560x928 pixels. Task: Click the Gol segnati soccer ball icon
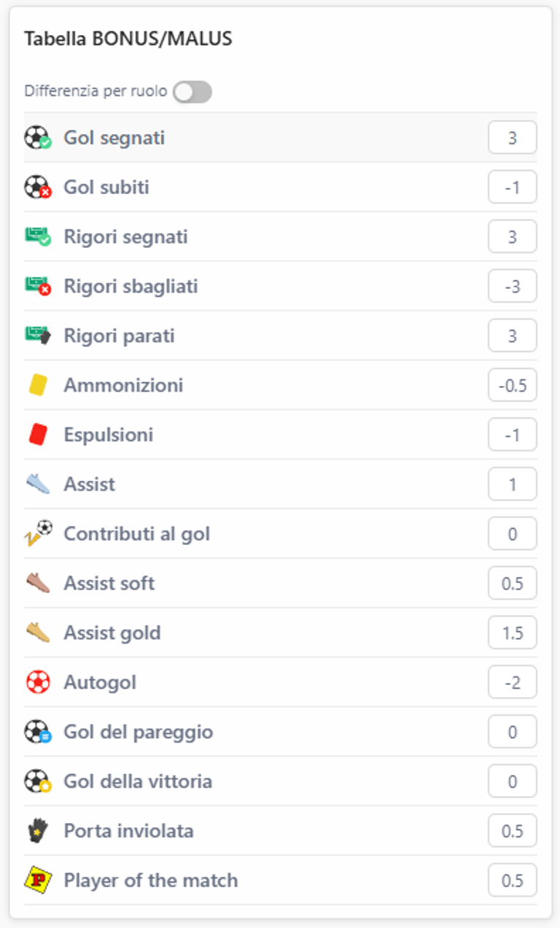coord(37,137)
